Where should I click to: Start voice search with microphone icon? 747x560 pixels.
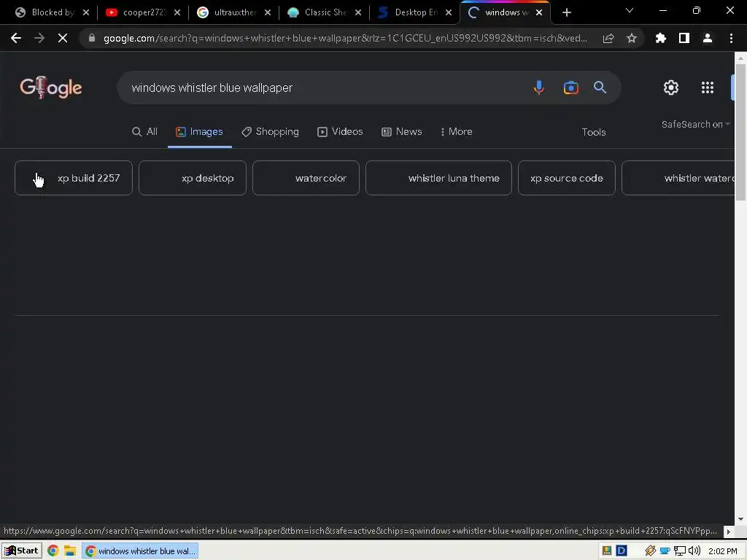(539, 87)
